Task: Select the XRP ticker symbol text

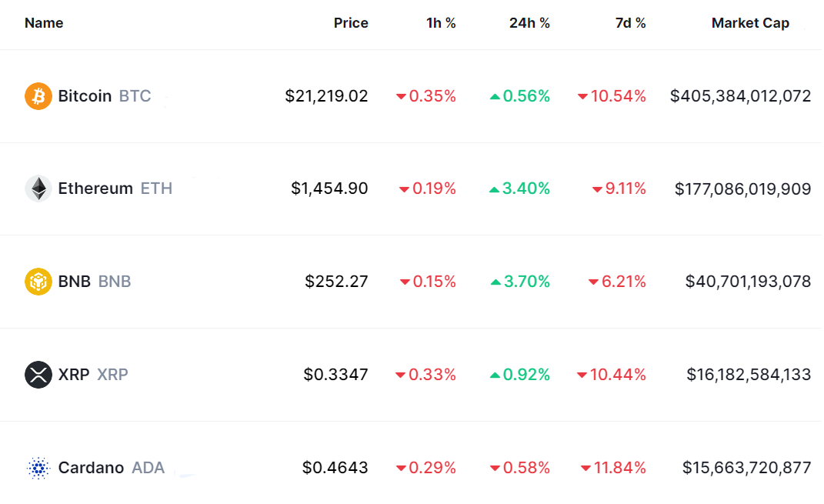Action: (x=112, y=375)
